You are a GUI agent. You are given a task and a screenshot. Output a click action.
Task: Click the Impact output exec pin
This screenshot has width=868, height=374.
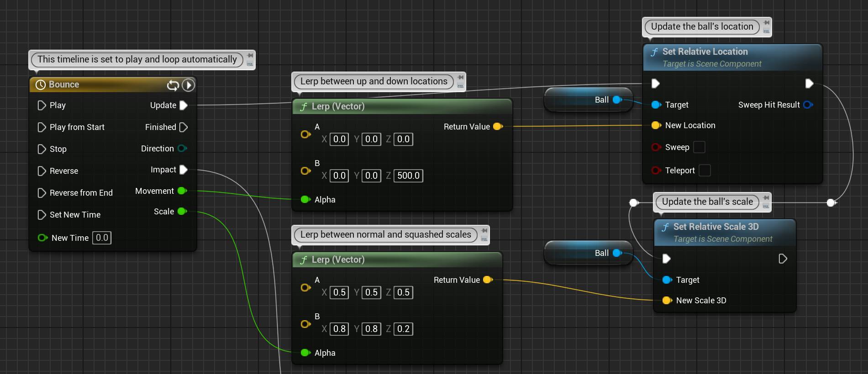(x=184, y=170)
